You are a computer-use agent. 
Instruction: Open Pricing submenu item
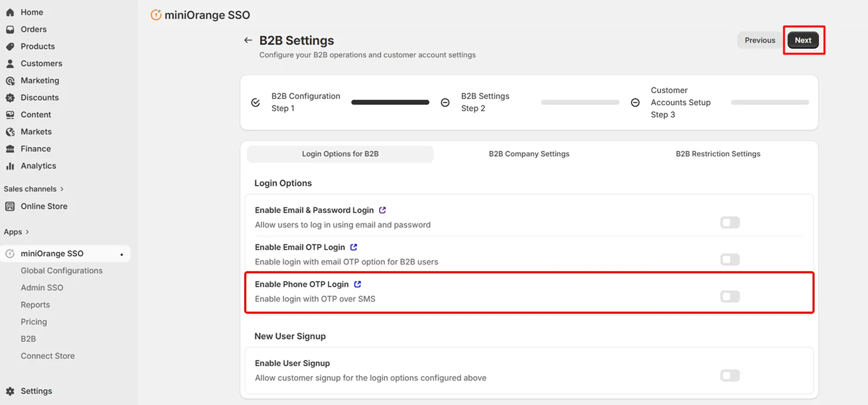pos(34,322)
